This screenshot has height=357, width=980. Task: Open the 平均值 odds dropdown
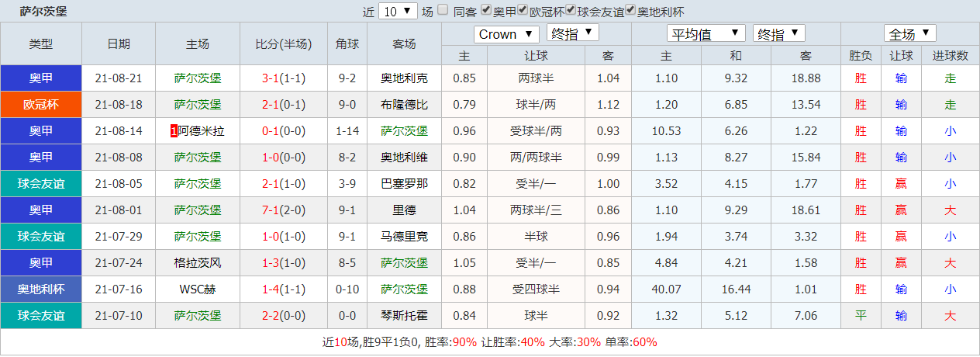click(706, 34)
